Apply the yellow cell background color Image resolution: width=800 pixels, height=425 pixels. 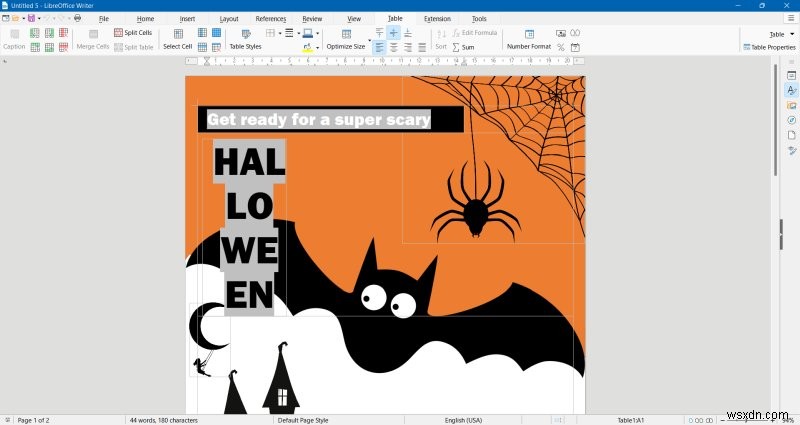(x=308, y=47)
